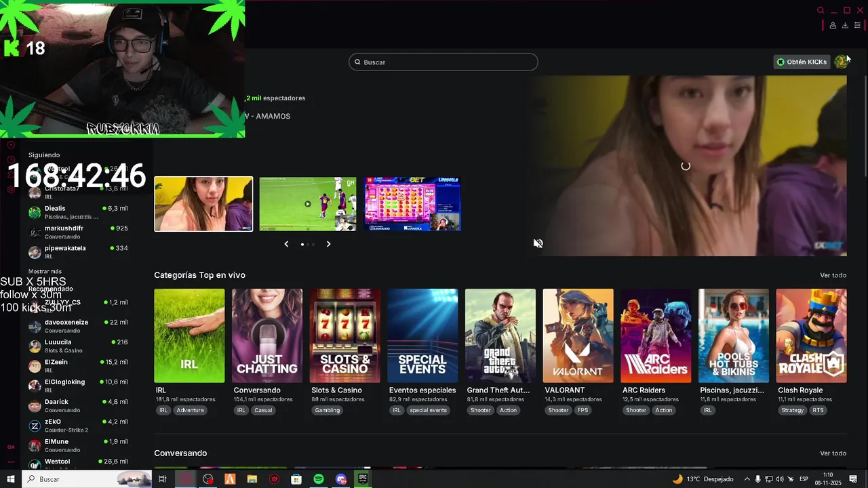868x488 pixels.
Task: Click Ver todo for Conversando section
Action: [x=833, y=453]
